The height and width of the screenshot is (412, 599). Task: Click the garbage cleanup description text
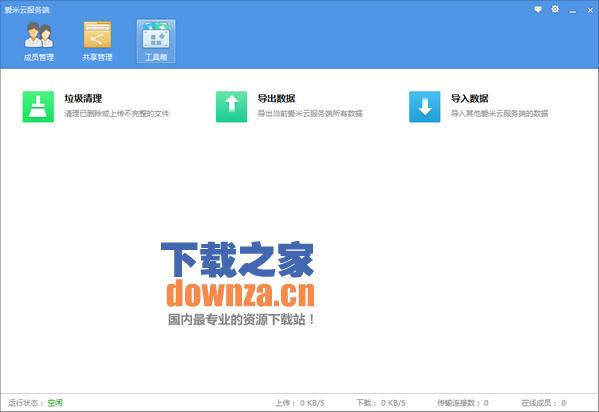pos(117,114)
